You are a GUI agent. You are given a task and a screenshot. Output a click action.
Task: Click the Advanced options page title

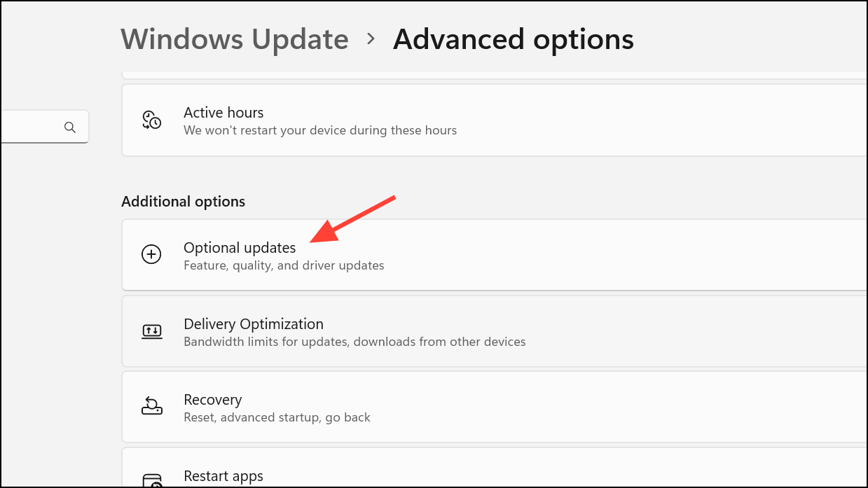tap(514, 39)
